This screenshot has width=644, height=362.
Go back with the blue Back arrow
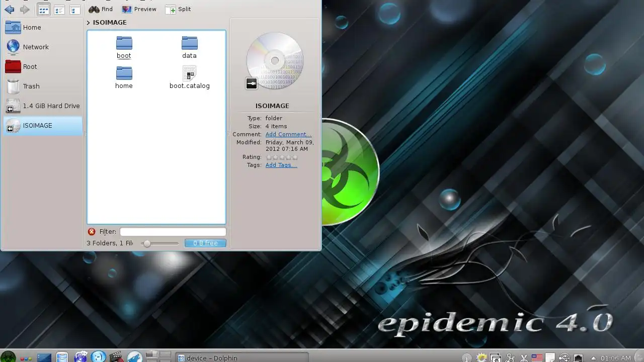[9, 10]
